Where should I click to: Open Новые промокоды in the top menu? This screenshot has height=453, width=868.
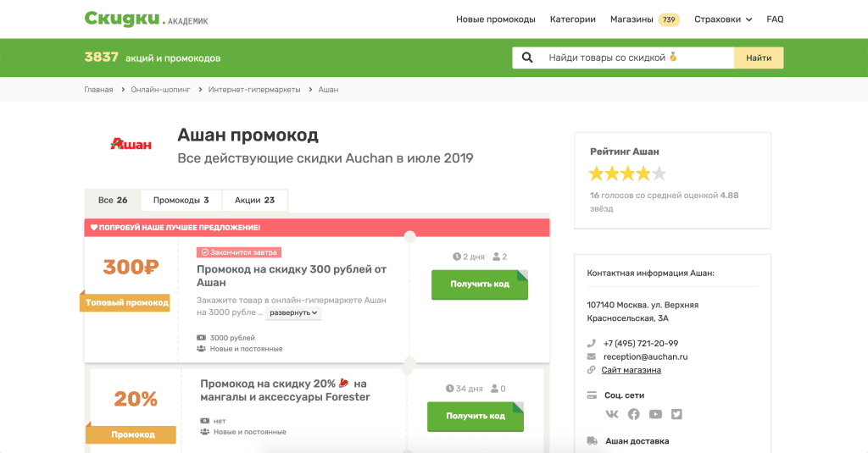[x=495, y=19]
